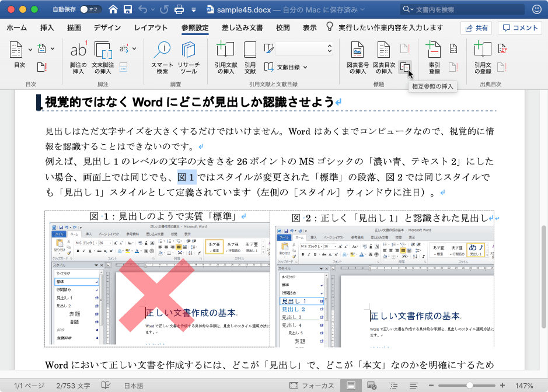Image resolution: width=548 pixels, height=392 pixels.
Task: Switch to Print Layout view
Action: 351,386
